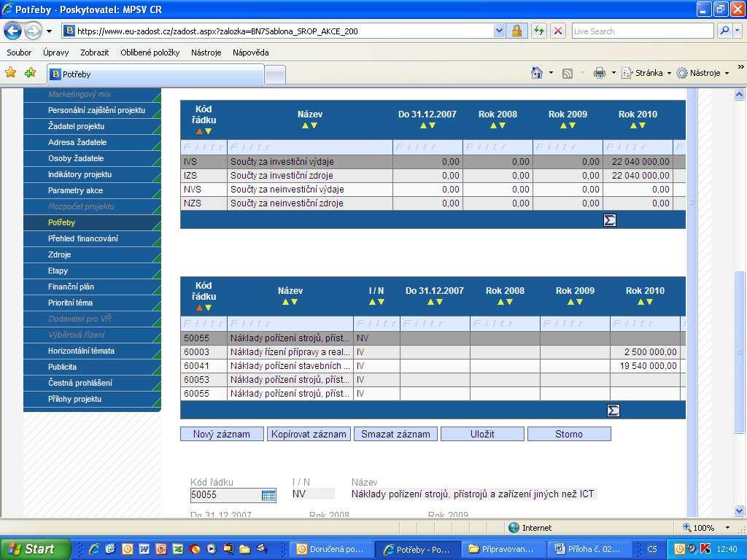Viewport: 747px width, 560px height.
Task: Click the sum icon under the top summary table
Action: pyautogui.click(x=610, y=220)
